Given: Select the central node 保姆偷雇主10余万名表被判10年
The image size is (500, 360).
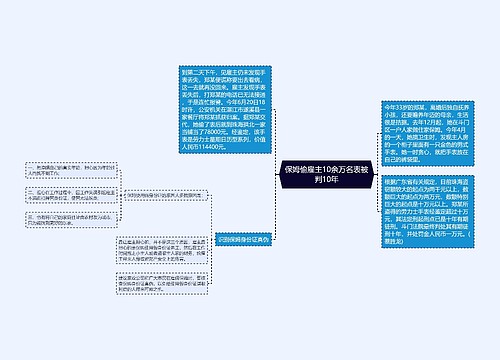Looking at the screenshot, I should (x=326, y=174).
